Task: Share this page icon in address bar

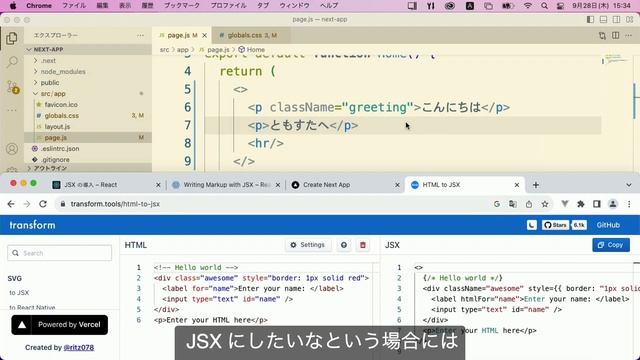Action: click(529, 204)
